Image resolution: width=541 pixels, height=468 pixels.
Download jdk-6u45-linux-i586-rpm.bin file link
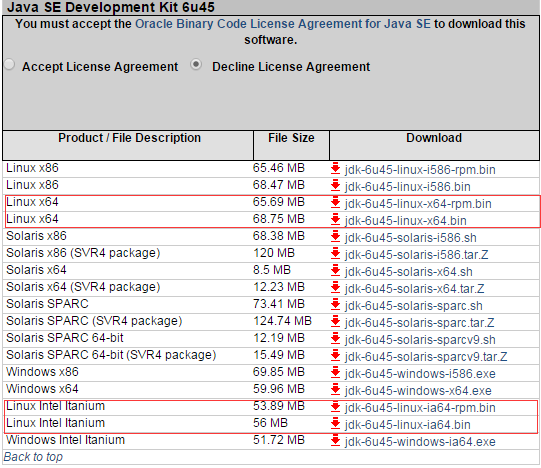[420, 170]
